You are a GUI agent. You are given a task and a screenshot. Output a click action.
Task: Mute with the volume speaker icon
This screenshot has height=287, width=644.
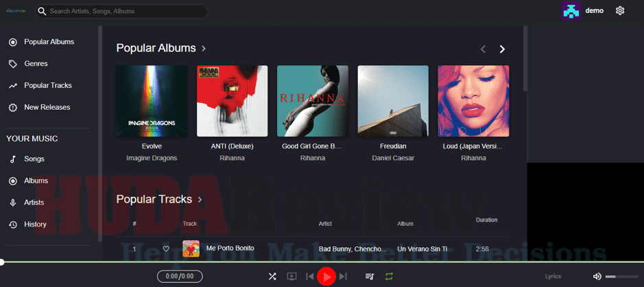click(597, 277)
